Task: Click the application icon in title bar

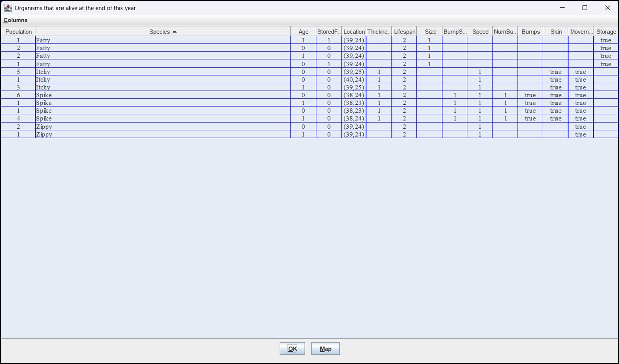Action: point(8,8)
